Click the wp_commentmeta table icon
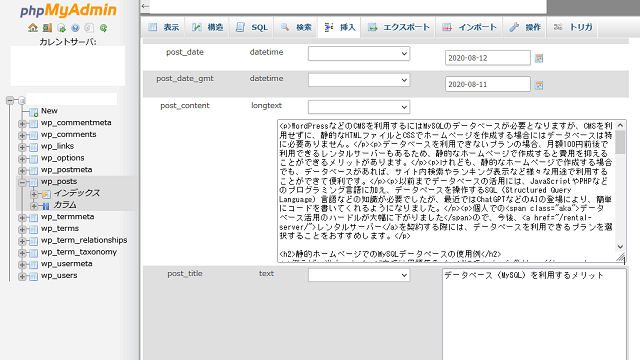The width and height of the screenshot is (640, 360). pos(33,123)
